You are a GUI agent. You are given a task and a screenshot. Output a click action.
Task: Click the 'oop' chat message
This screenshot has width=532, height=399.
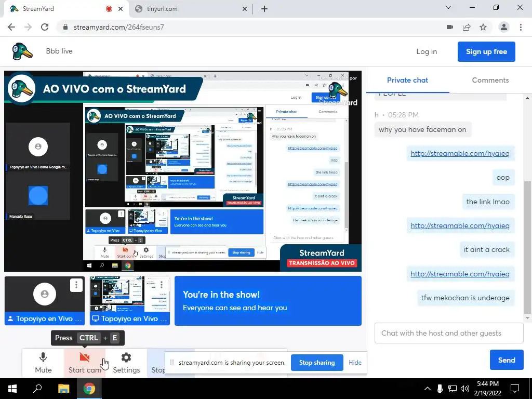503,178
